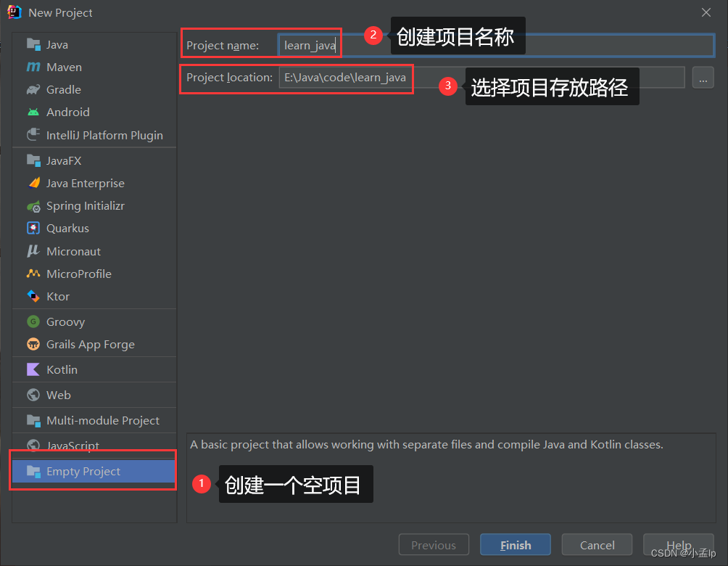
Task: Select Android in the project list
Action: pyautogui.click(x=67, y=112)
